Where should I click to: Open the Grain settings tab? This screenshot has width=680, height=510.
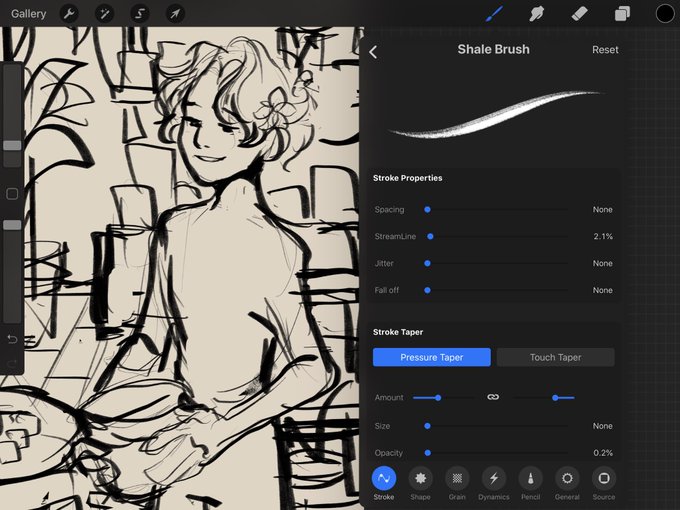(x=457, y=484)
